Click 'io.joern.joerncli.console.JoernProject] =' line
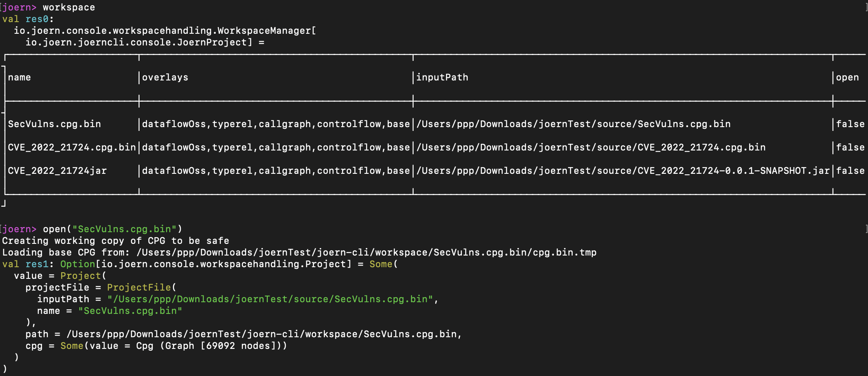This screenshot has width=868, height=376. coord(145,43)
